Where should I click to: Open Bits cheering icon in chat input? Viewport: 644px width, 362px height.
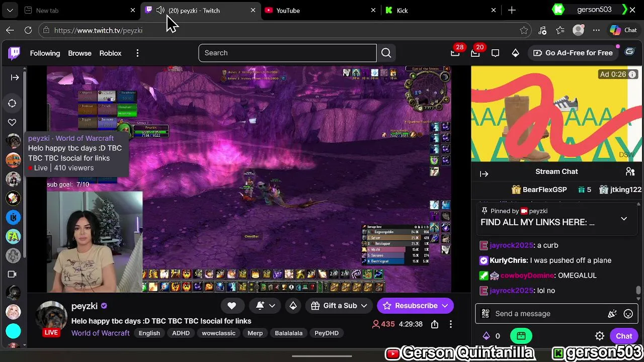click(x=612, y=314)
